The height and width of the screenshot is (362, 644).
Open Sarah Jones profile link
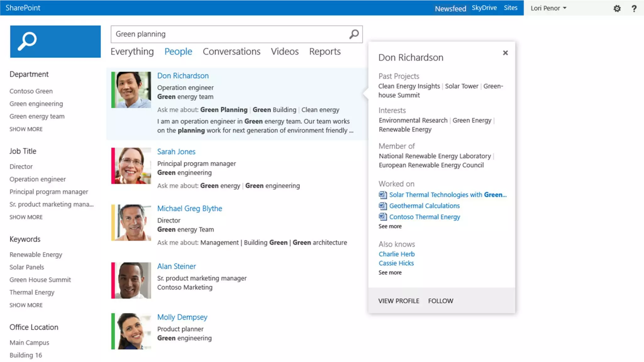pos(176,151)
